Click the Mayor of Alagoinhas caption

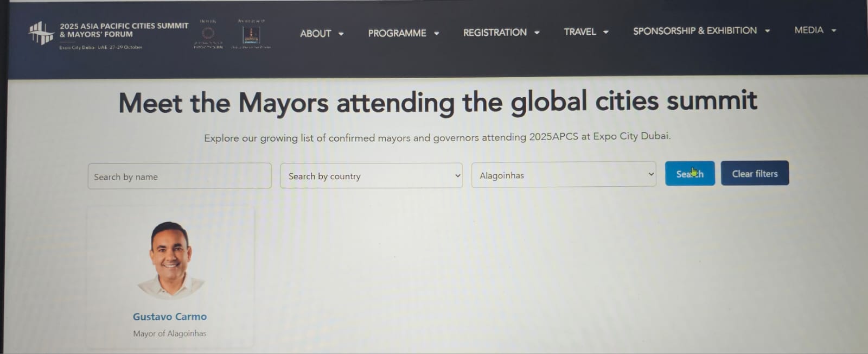170,333
